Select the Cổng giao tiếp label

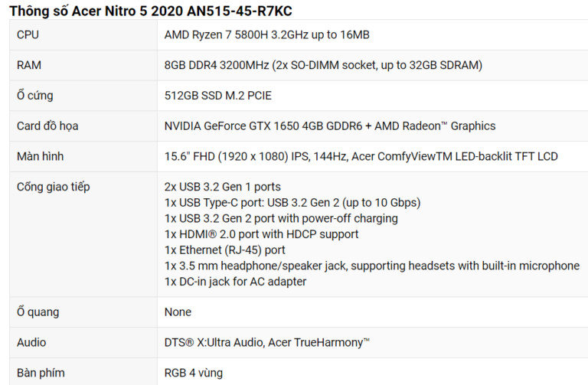(54, 187)
